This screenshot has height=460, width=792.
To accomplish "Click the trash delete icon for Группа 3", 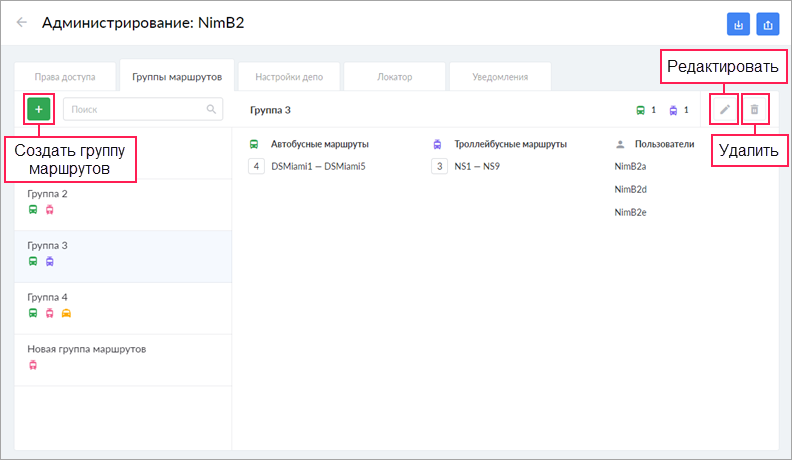I will pos(755,109).
